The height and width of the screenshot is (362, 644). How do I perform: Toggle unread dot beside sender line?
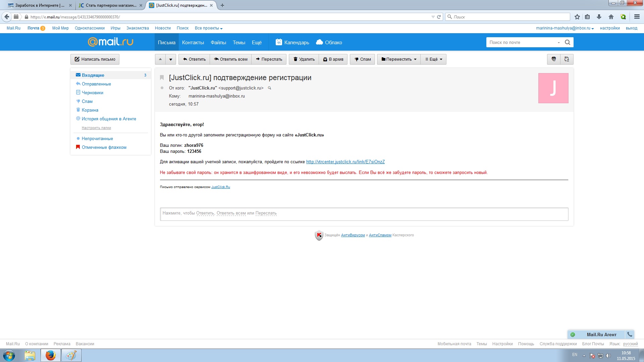[x=162, y=88]
